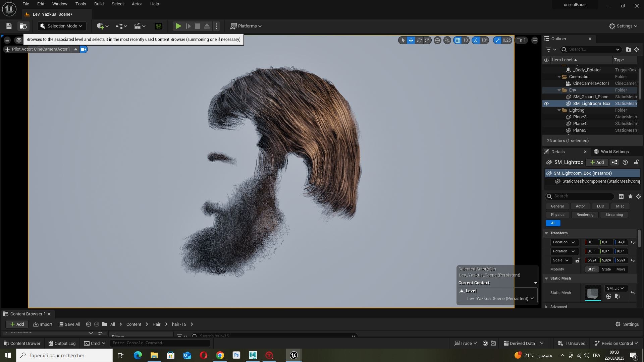Image resolution: width=644 pixels, height=362 pixels.
Task: Browse to level in Content Browser icon
Action: [23, 26]
